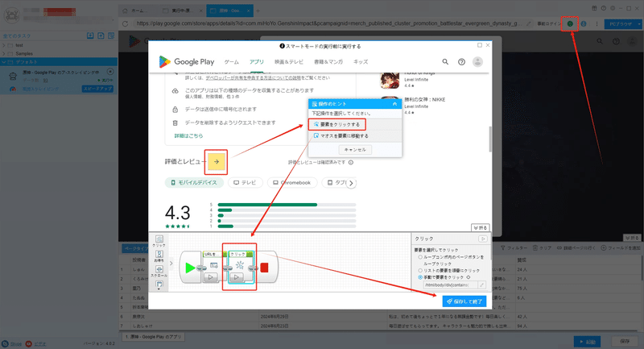Click chevron to show more device chips

(x=351, y=183)
